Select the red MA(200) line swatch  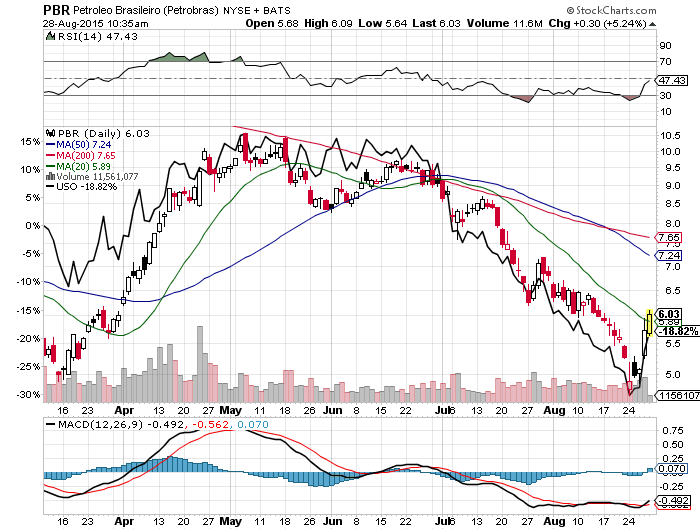[50, 155]
